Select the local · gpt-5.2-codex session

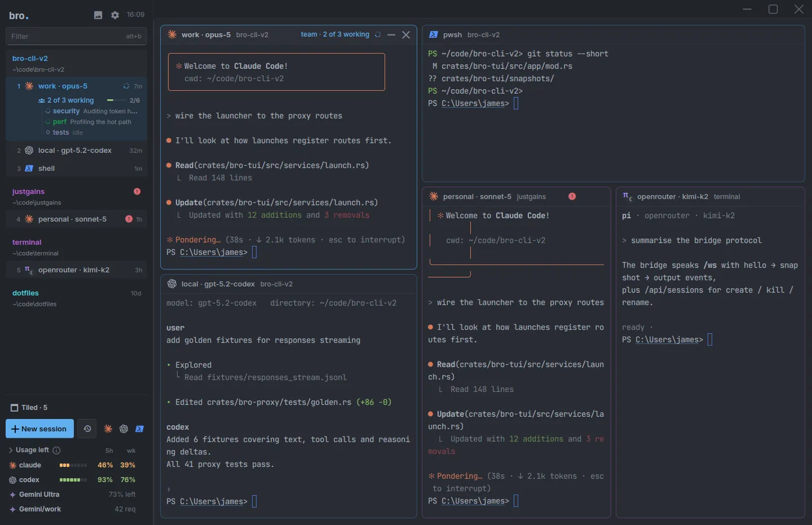pyautogui.click(x=77, y=151)
